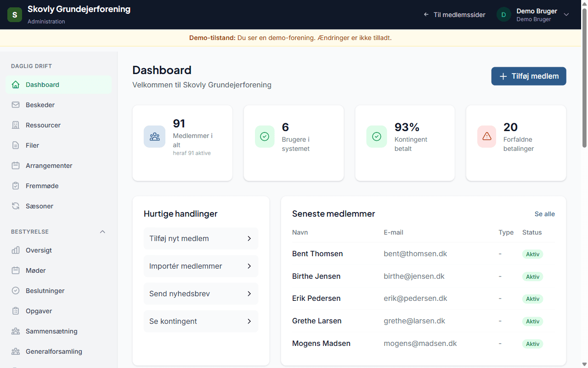Click the Ressourcer building icon

pos(16,125)
